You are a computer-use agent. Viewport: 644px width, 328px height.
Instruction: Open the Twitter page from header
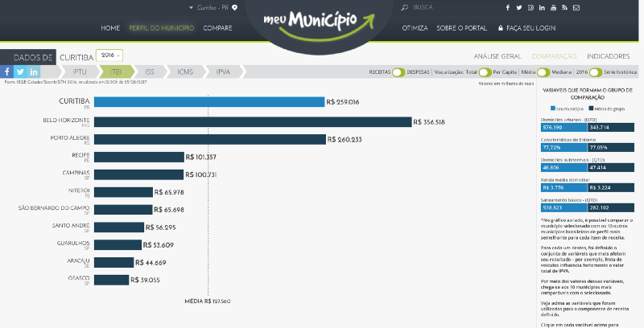coord(519,7)
